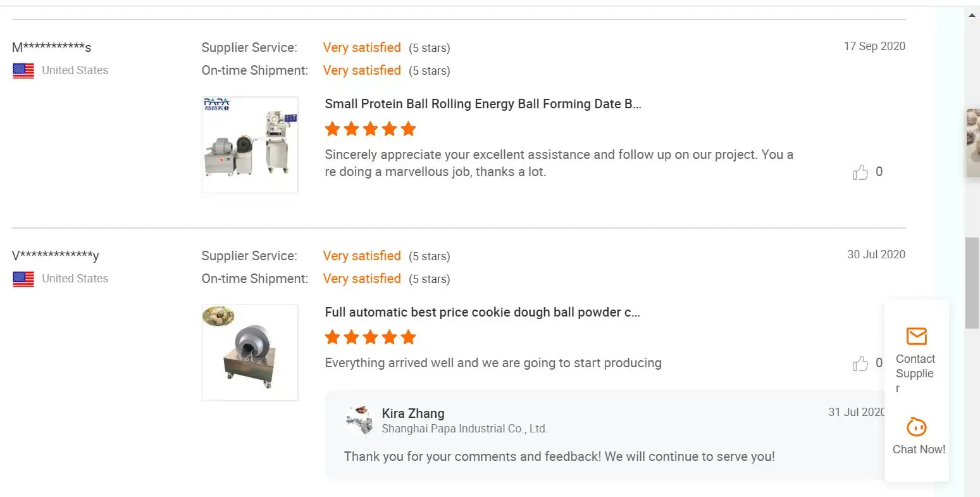Click the thumbs-up icon on M***s review
Screen dimensions: 980x497
(x=860, y=172)
